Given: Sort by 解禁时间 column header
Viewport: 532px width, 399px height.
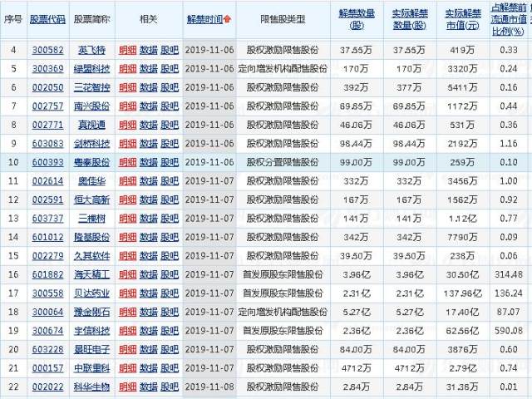Looking at the screenshot, I should (205, 19).
